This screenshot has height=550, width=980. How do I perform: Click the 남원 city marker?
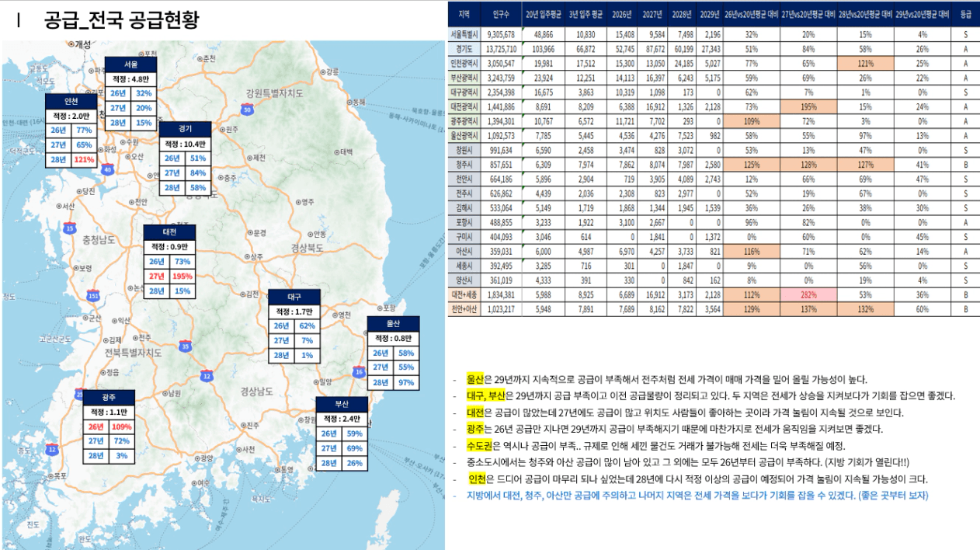point(164,394)
